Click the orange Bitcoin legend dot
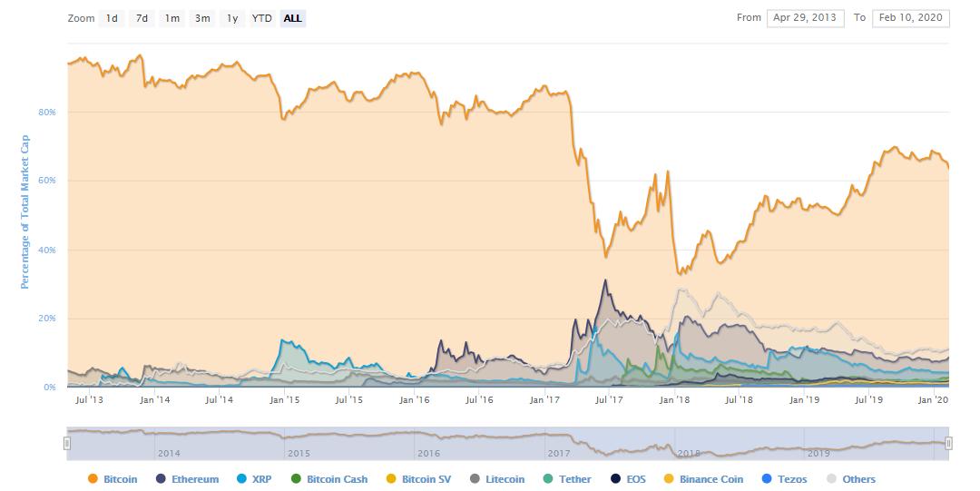This screenshot has width=980, height=491. [92, 479]
